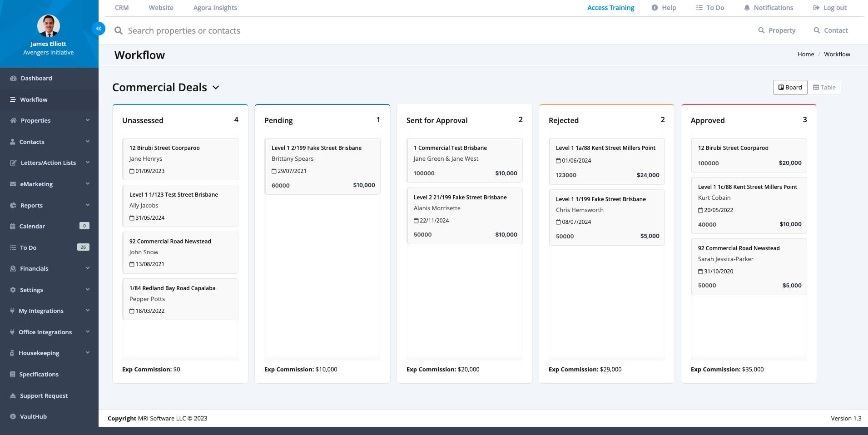Click the Property search button
The image size is (868, 435).
click(777, 30)
